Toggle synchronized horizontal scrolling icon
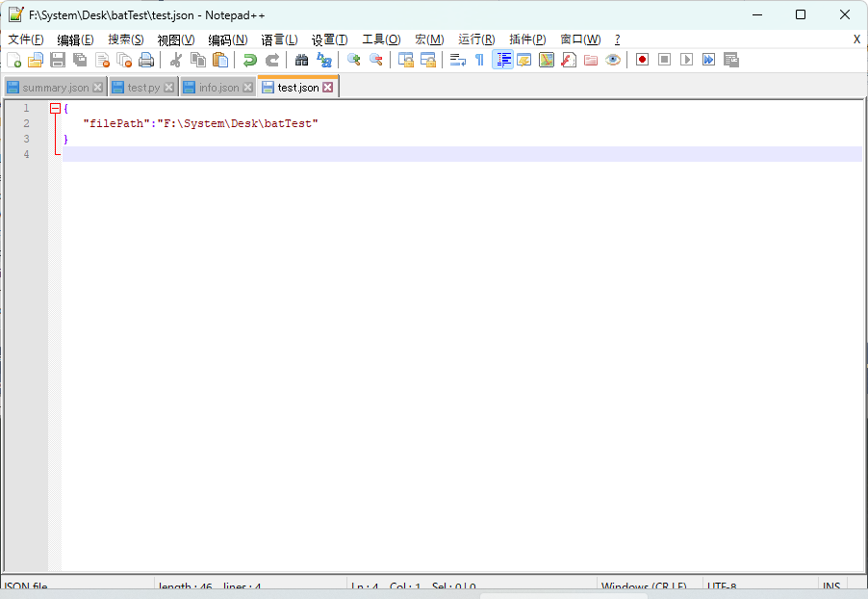This screenshot has height=599, width=868. 428,60
